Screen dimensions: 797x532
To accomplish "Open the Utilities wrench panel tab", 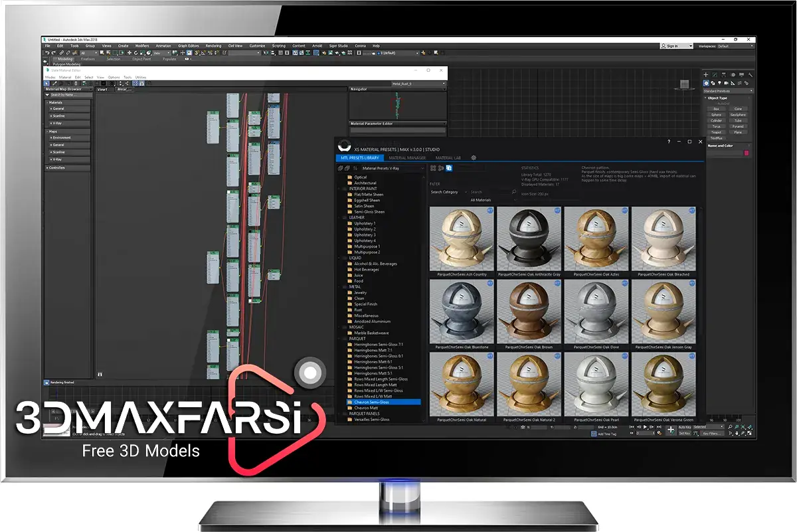I will [x=750, y=74].
